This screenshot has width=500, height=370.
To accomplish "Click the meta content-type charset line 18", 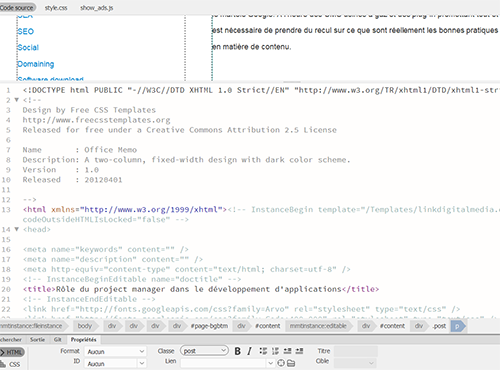I will (187, 269).
